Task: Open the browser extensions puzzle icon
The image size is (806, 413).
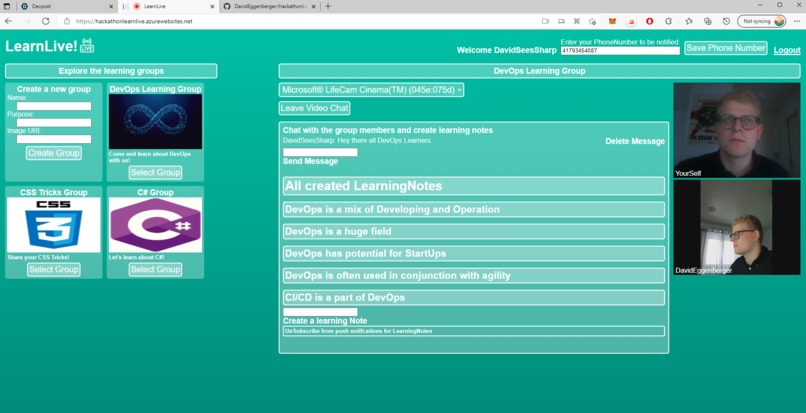Action: click(x=669, y=21)
